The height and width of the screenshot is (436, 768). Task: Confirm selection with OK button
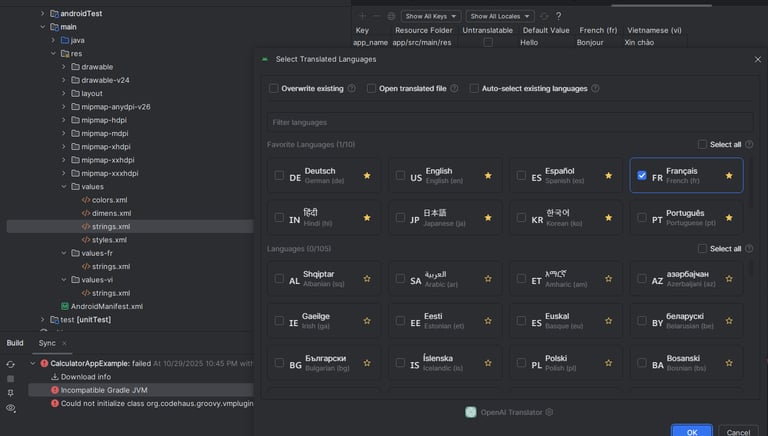coord(691,431)
